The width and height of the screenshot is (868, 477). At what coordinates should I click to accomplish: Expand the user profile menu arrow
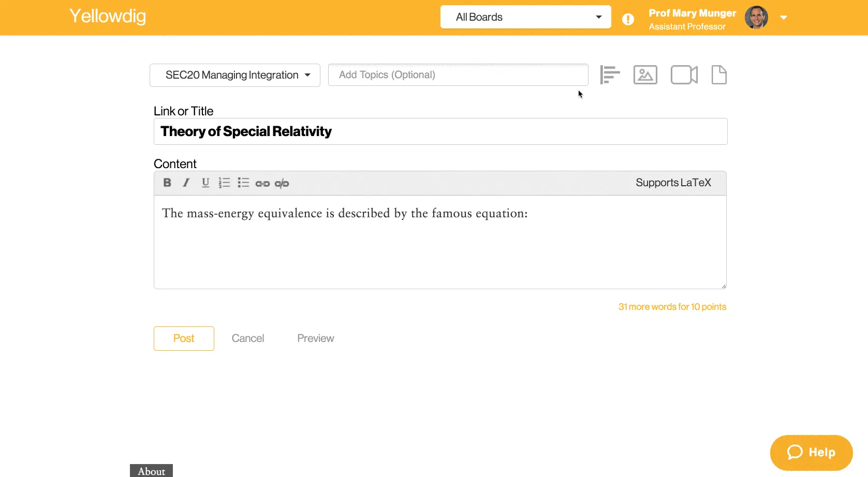click(x=784, y=18)
